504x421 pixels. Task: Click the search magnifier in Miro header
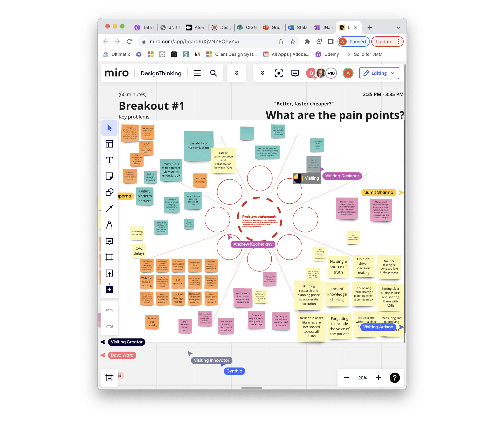tap(213, 73)
